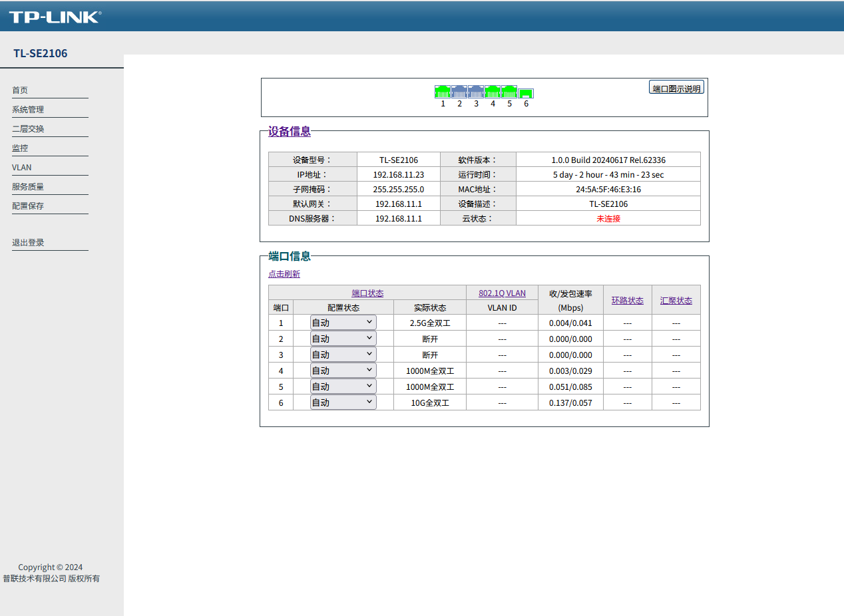Open 系统管理 menu
The width and height of the screenshot is (844, 616).
28,109
